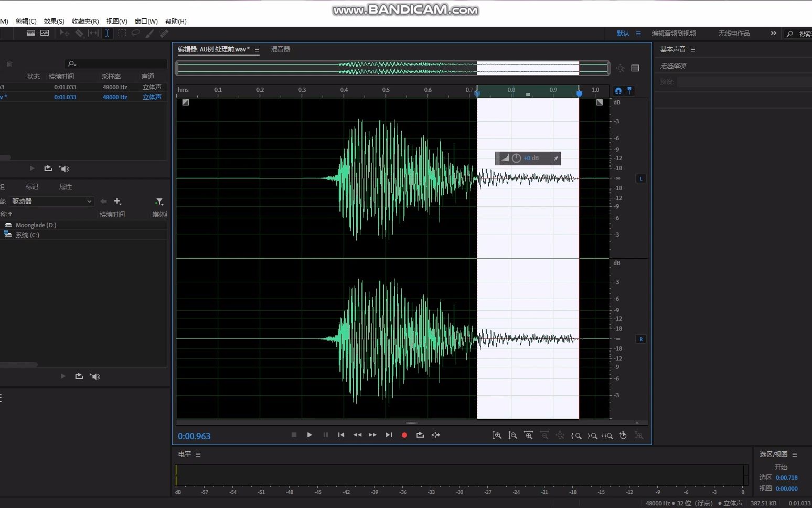The height and width of the screenshot is (508, 812).
Task: Start playback with the Play button
Action: pos(309,435)
